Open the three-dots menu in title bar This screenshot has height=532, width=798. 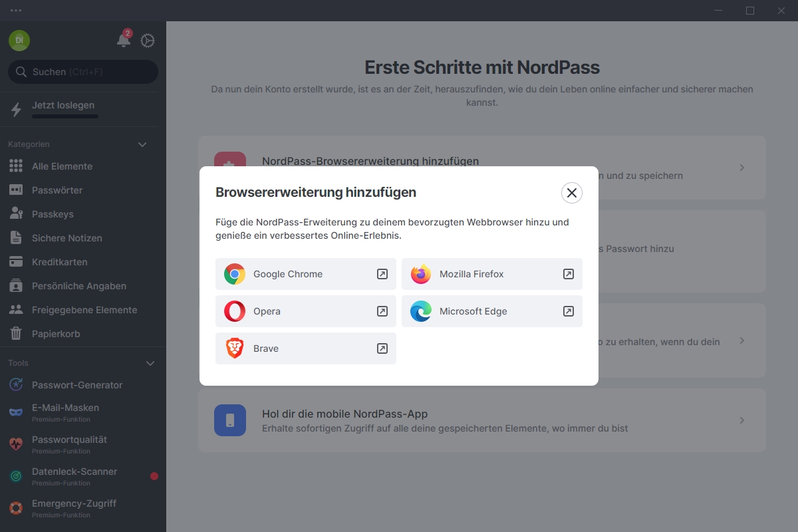click(x=16, y=11)
